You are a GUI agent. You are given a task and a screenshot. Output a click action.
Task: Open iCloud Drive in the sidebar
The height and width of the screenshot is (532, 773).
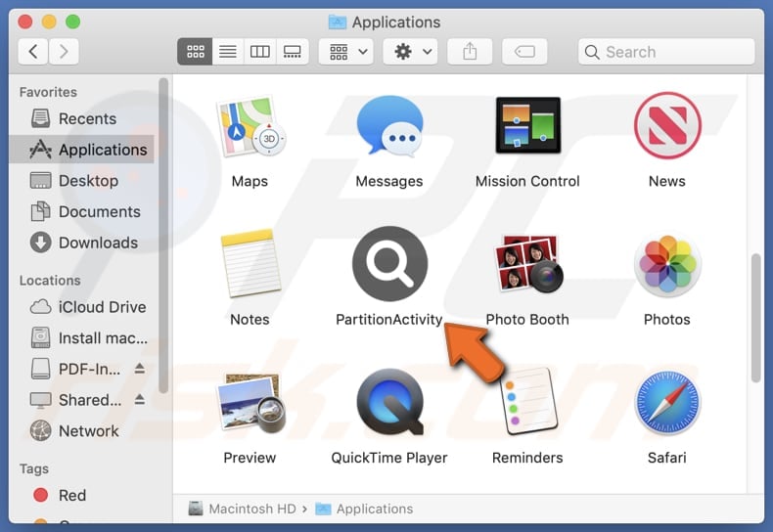click(x=82, y=307)
